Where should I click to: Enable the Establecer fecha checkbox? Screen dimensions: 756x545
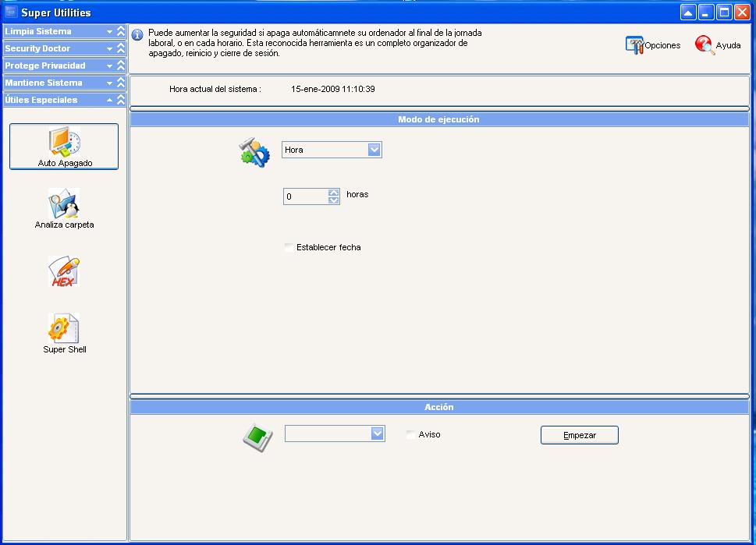tap(289, 248)
